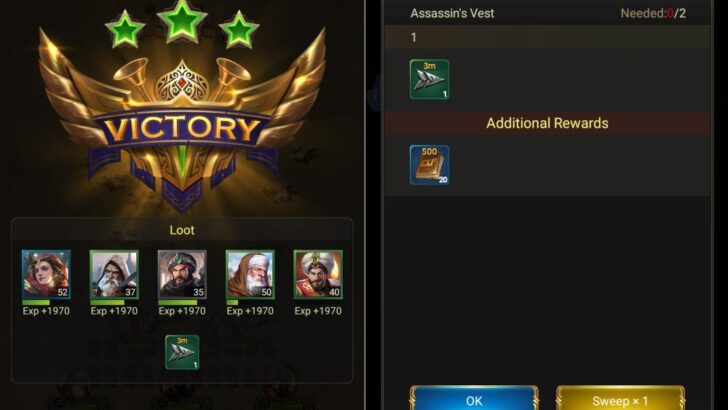Select the hooded white-bearded hero level 37

[114, 274]
